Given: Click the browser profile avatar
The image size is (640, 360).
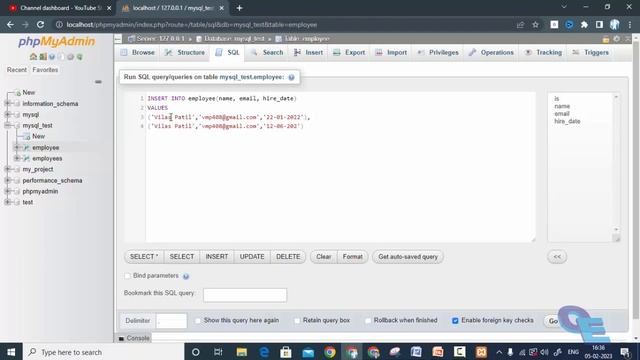Looking at the screenshot, I should click(x=615, y=25).
